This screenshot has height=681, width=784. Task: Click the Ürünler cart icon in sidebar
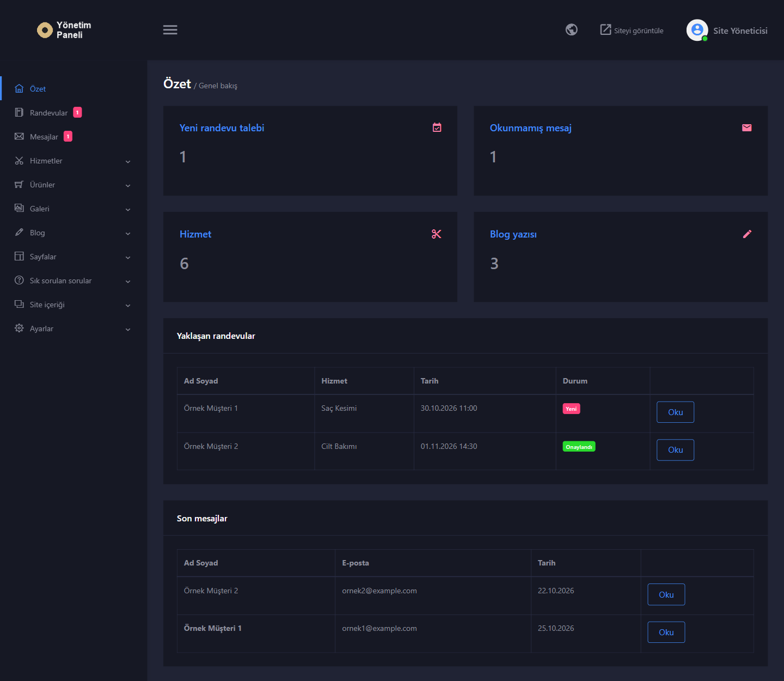[x=19, y=184]
